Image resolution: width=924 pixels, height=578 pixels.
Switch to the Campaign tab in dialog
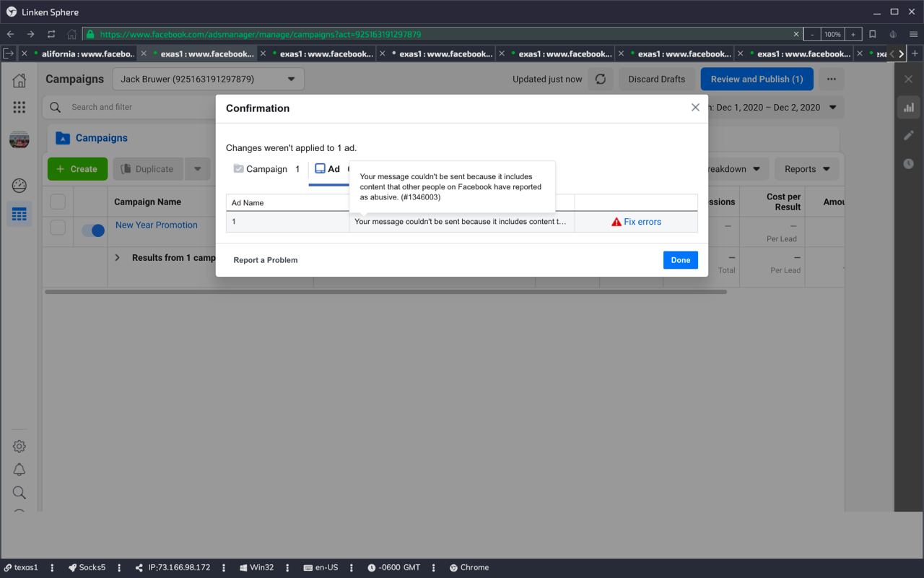point(266,169)
